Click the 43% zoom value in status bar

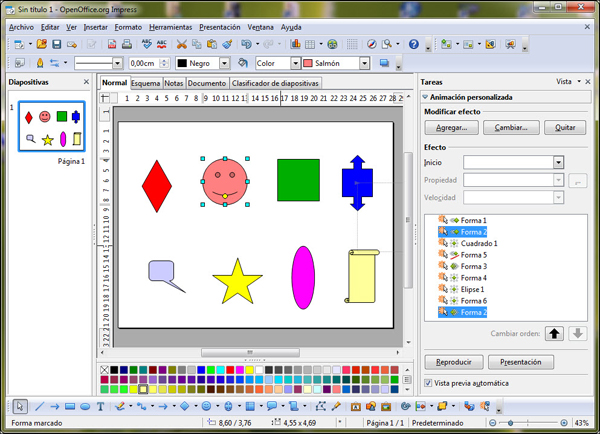point(582,423)
